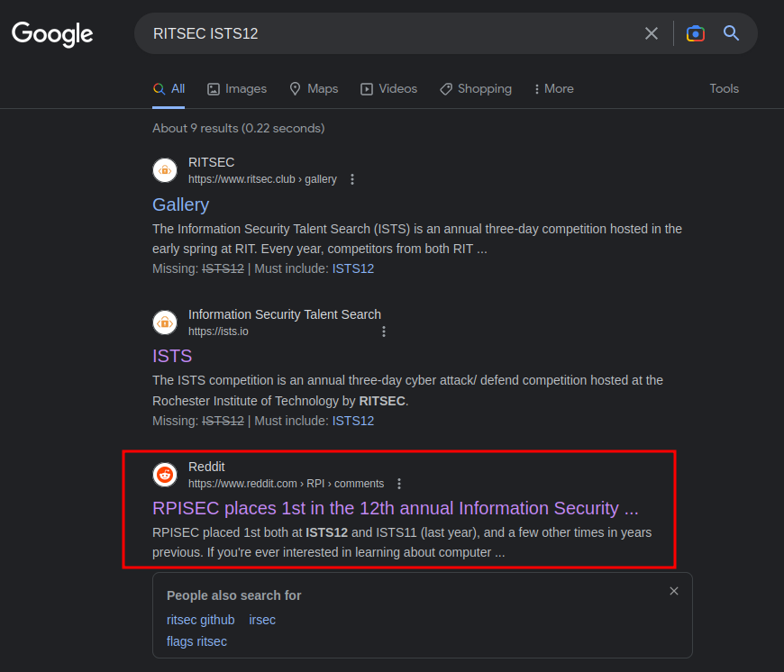784x672 pixels.
Task: Search for ritsec github suggestion
Action: point(200,620)
